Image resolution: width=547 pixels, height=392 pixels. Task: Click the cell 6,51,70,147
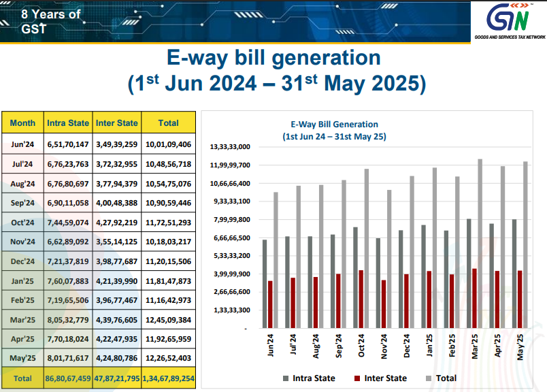tap(68, 144)
